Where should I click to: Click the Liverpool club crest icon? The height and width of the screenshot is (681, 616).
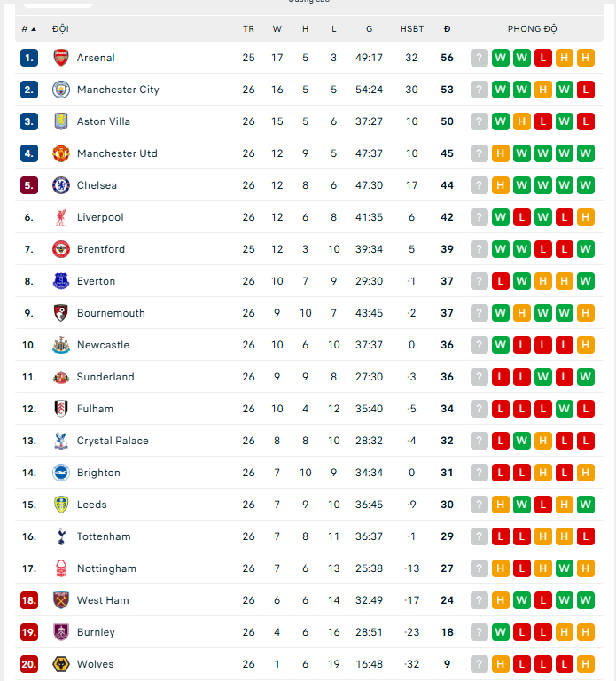coord(60,217)
